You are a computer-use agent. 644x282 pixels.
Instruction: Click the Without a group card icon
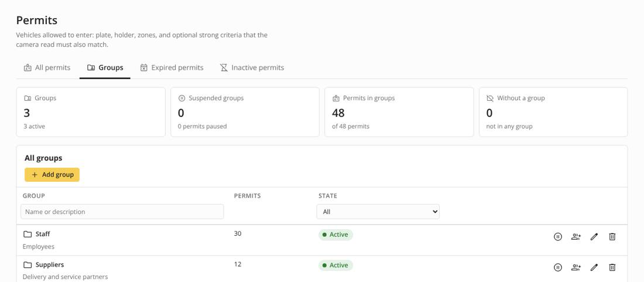tap(490, 98)
